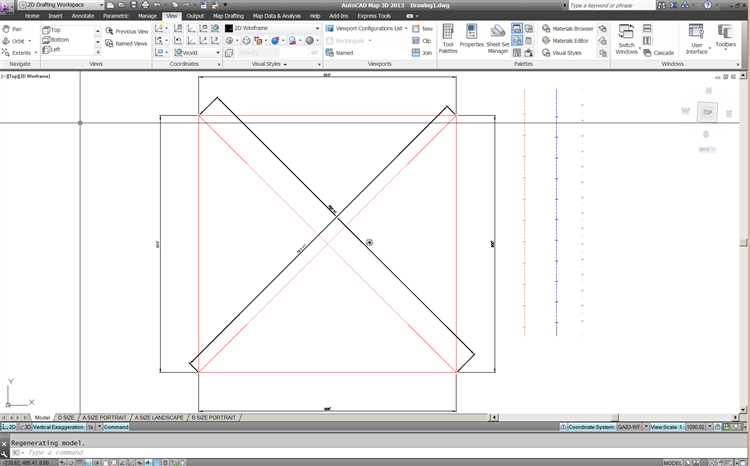Viewport: 750px width, 466px height.
Task: Click the Save icon in quick access toolbar
Action: [x=133, y=5]
